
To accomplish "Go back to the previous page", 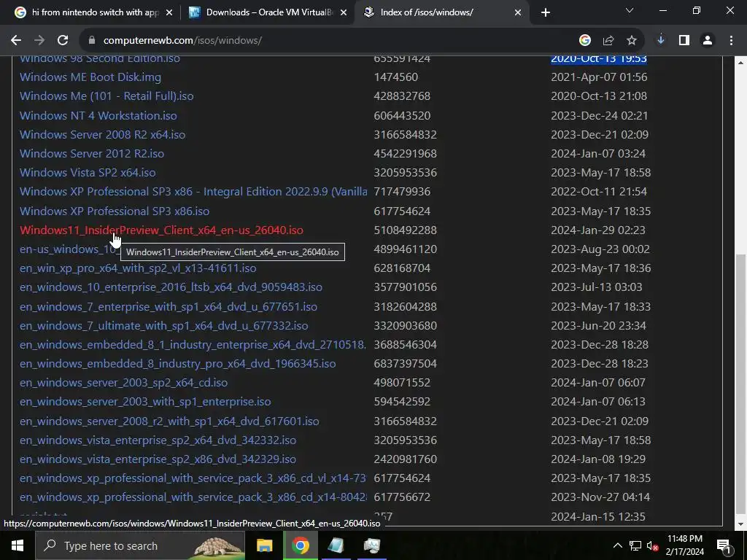I will (x=16, y=41).
